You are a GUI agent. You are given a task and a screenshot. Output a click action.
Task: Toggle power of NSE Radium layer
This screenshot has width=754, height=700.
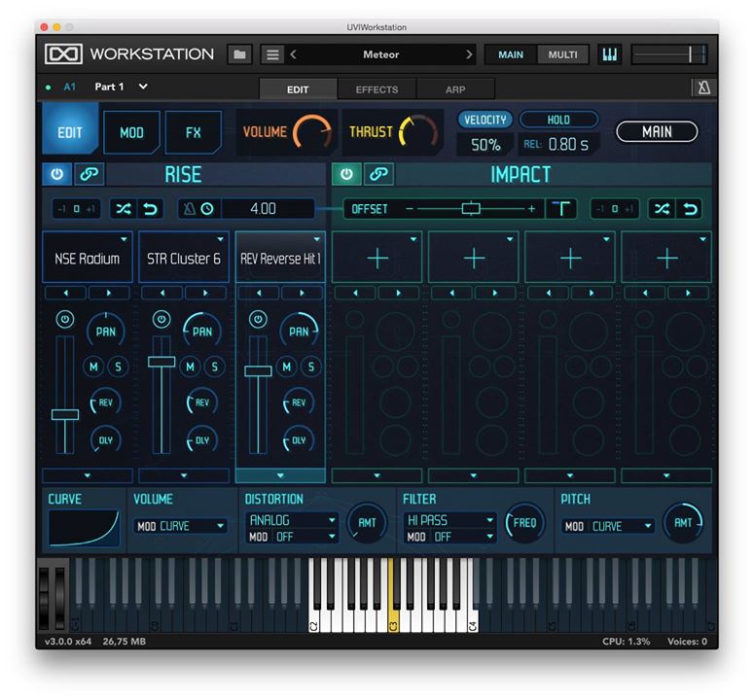coord(65,319)
